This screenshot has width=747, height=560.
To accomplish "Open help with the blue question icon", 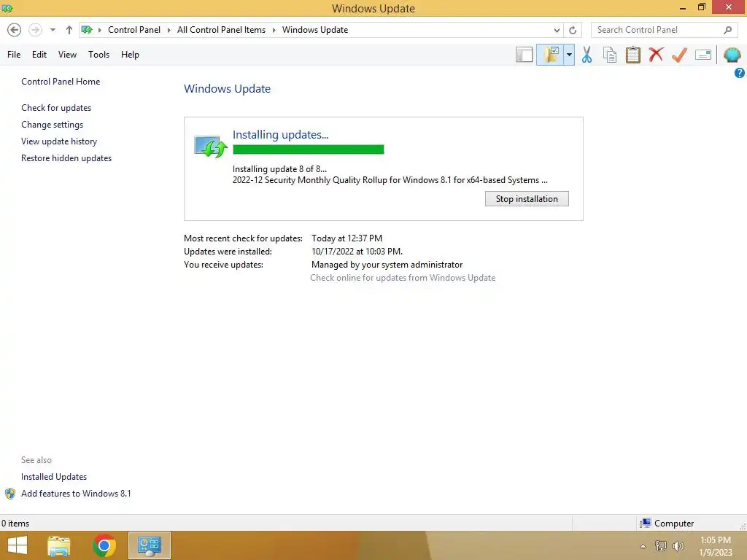I will coord(740,73).
